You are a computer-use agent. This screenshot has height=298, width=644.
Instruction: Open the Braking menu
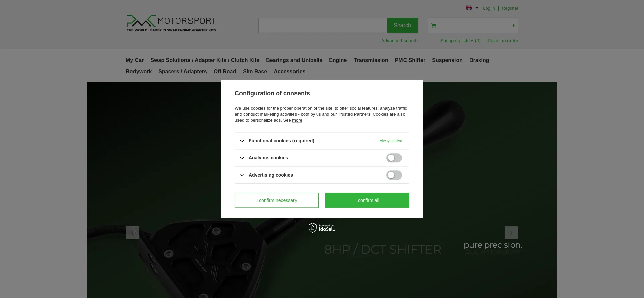click(x=479, y=60)
